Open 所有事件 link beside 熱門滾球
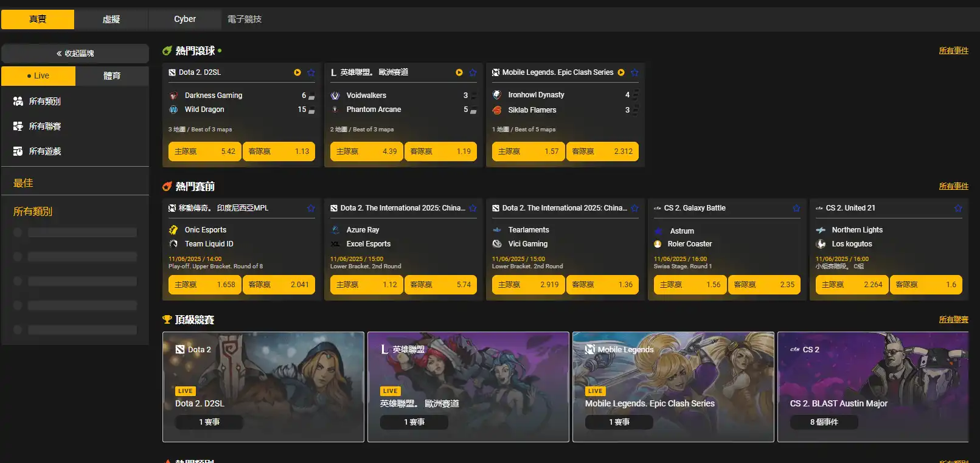980x463 pixels. click(x=953, y=50)
